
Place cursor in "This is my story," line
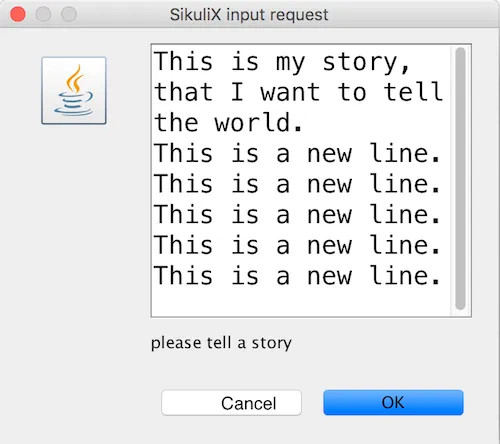[x=282, y=62]
